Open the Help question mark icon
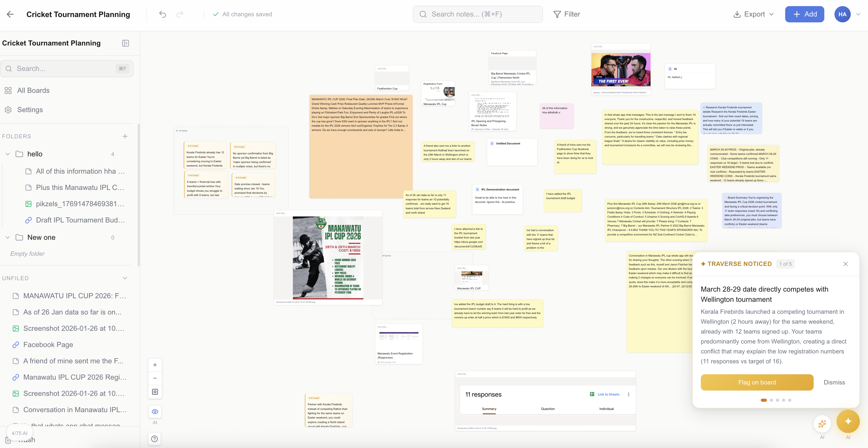Image resolution: width=868 pixels, height=448 pixels. [155, 439]
